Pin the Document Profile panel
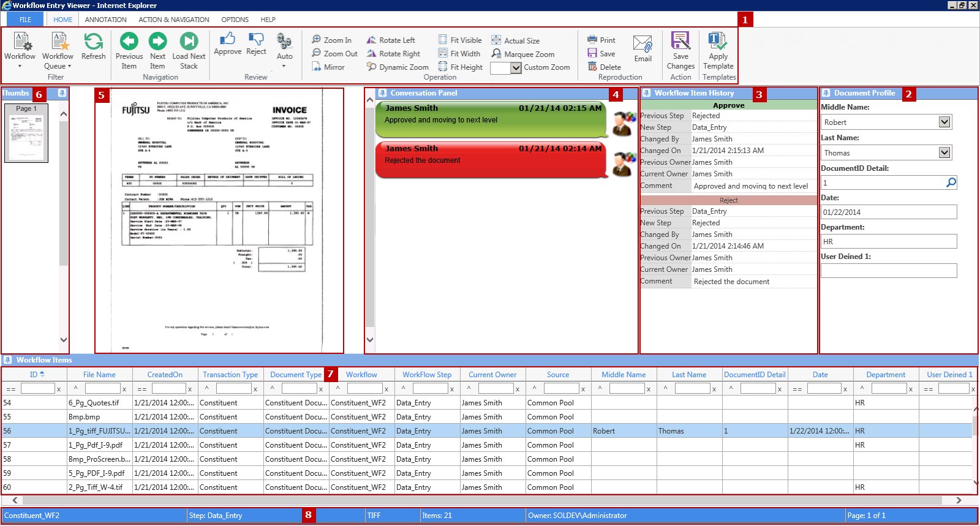980x526 pixels. tap(826, 93)
